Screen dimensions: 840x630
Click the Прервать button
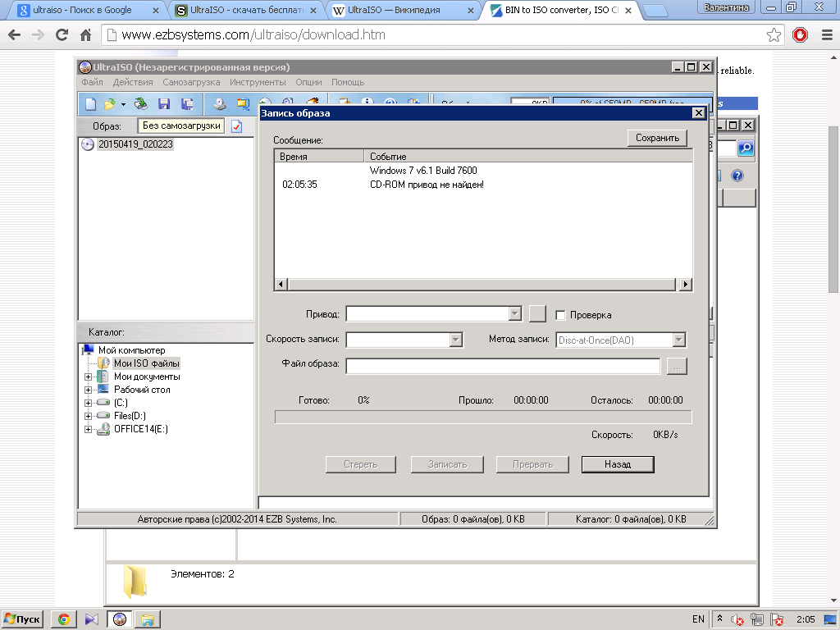tap(532, 464)
